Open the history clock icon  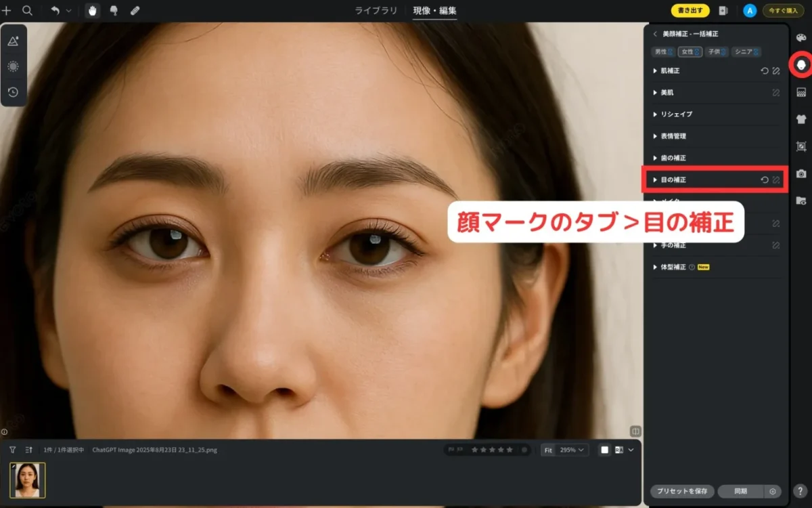[13, 92]
